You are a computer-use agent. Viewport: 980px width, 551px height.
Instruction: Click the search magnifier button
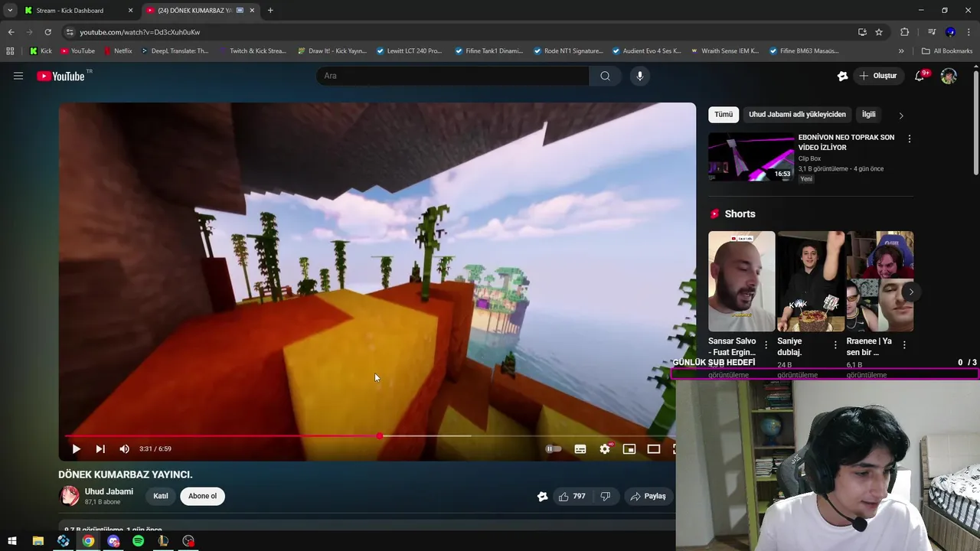pyautogui.click(x=605, y=76)
